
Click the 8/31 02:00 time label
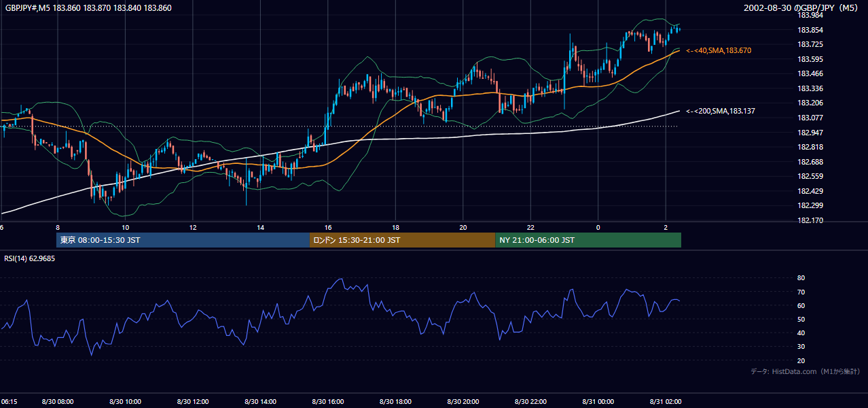666,401
